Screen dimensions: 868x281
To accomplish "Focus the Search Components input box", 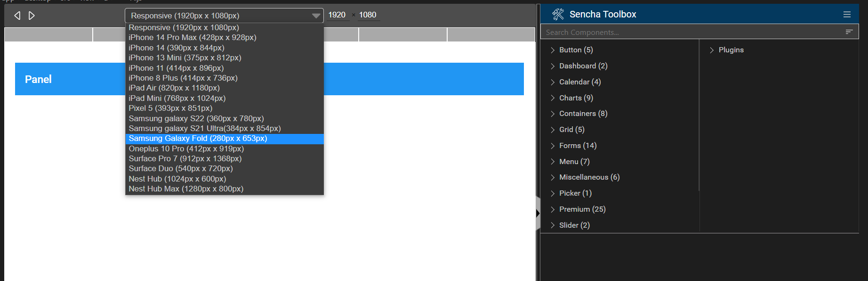I will [692, 32].
